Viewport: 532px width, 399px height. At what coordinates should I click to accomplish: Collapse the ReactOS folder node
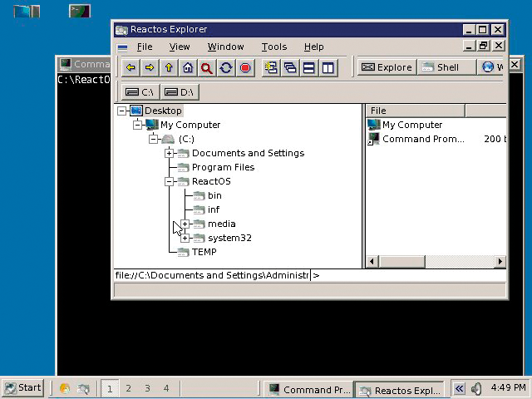coord(169,181)
